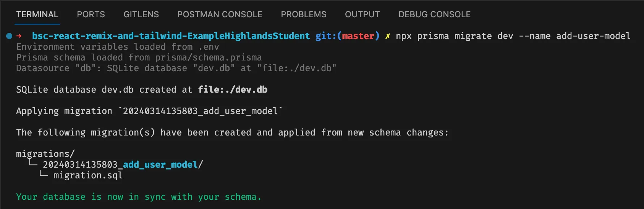
Task: Click the yellow dirty-state X marker
Action: 387,36
